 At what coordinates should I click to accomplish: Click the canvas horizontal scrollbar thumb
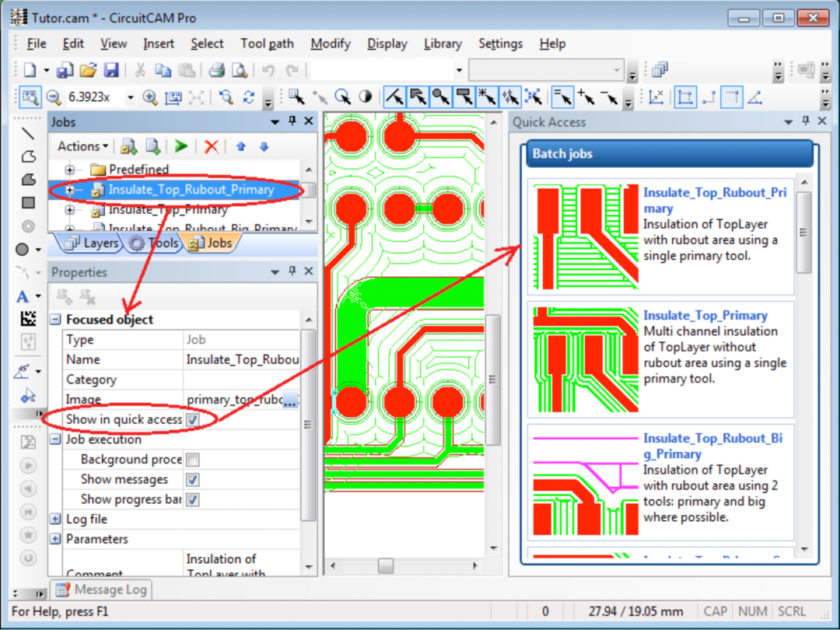[x=386, y=565]
